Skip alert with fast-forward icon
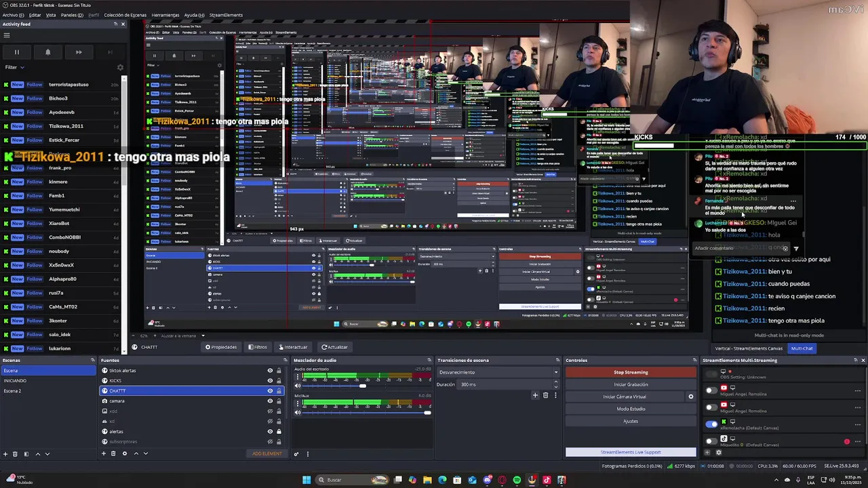Viewport: 868px width, 488px height. 79,52
